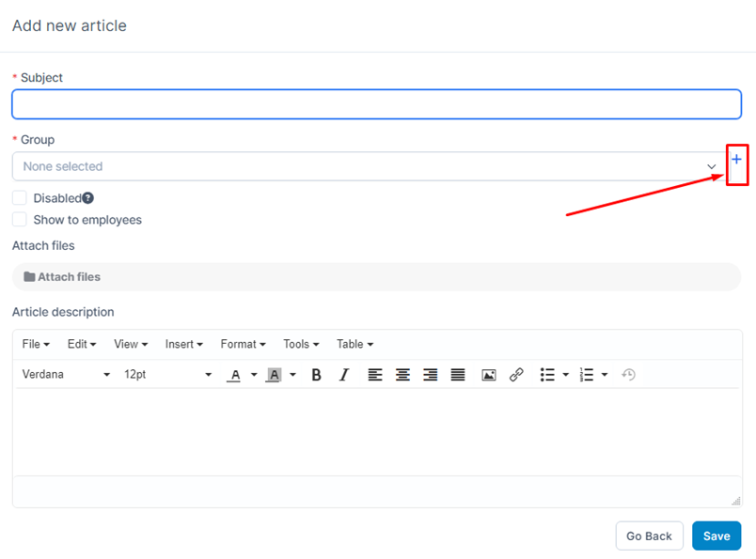Align text to the right

(430, 375)
